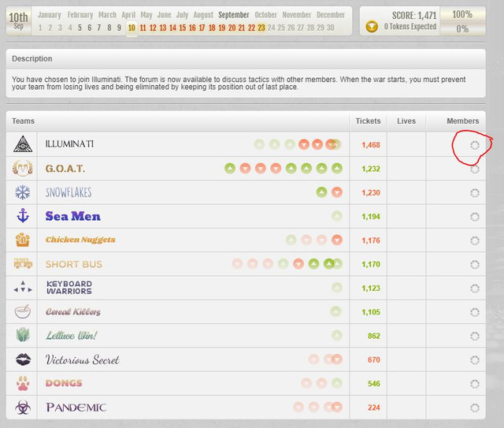Sort by the Lives column header
Image resolution: width=504 pixels, height=428 pixels.
[406, 121]
